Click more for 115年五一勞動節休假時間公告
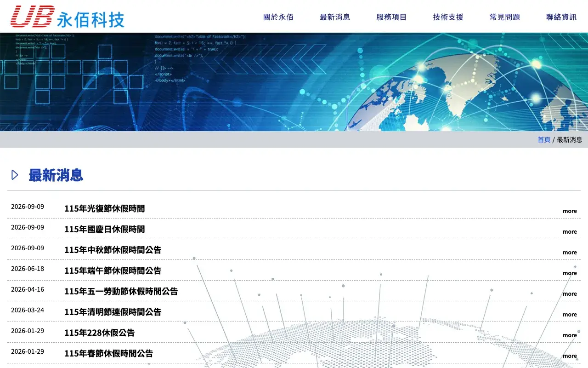Viewport: 588px width, 368px height. tap(570, 294)
